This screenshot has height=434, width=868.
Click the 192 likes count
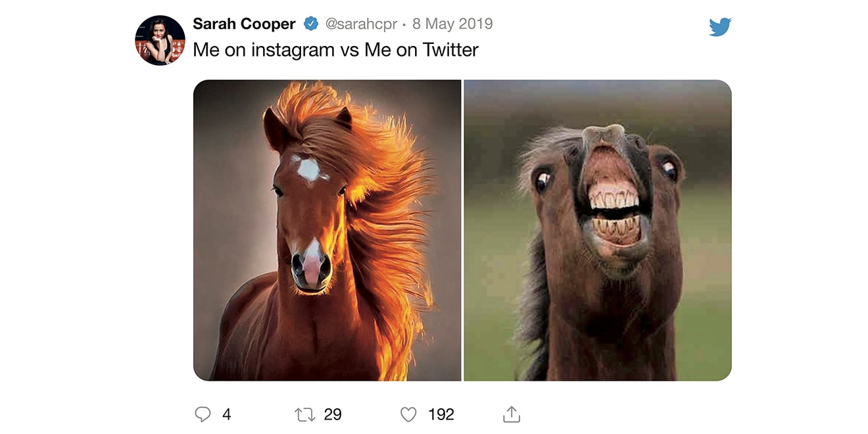[441, 414]
